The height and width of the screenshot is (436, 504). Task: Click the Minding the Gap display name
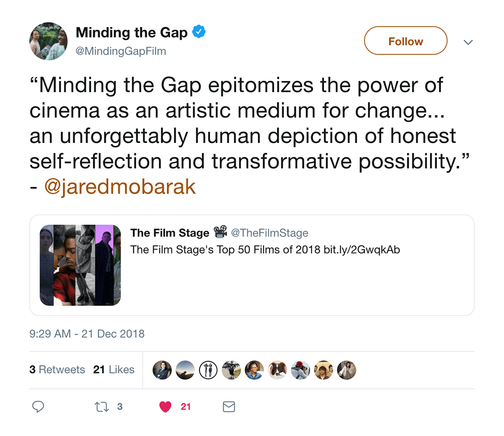[x=132, y=33]
